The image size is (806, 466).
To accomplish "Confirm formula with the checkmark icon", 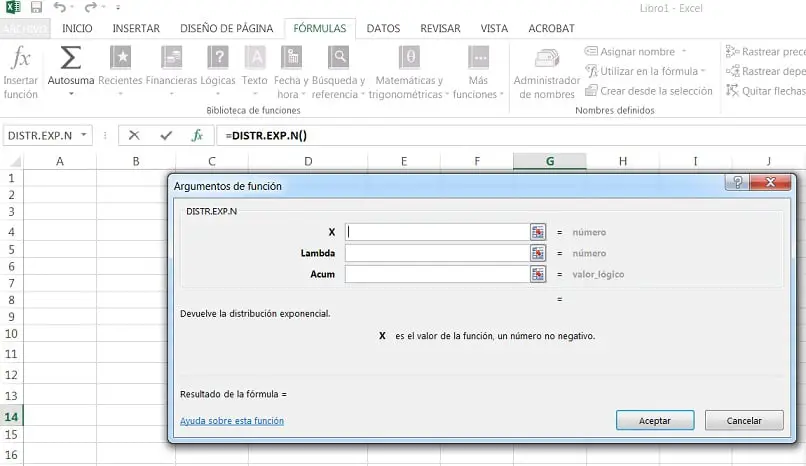I will [x=166, y=135].
